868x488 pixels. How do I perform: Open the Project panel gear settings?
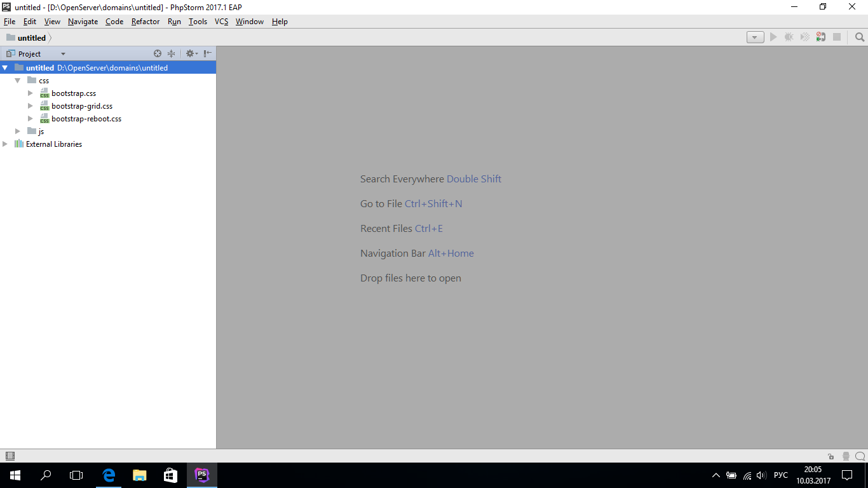[x=190, y=54]
